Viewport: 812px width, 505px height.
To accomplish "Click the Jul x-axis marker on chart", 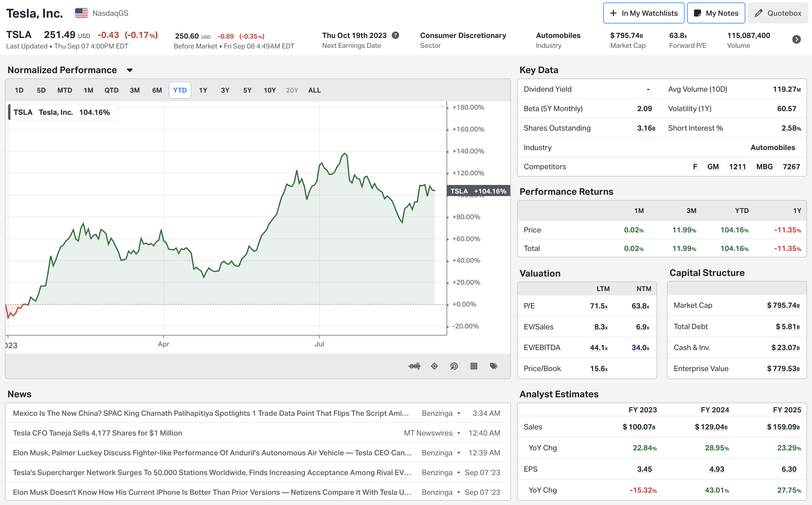I will tap(319, 344).
